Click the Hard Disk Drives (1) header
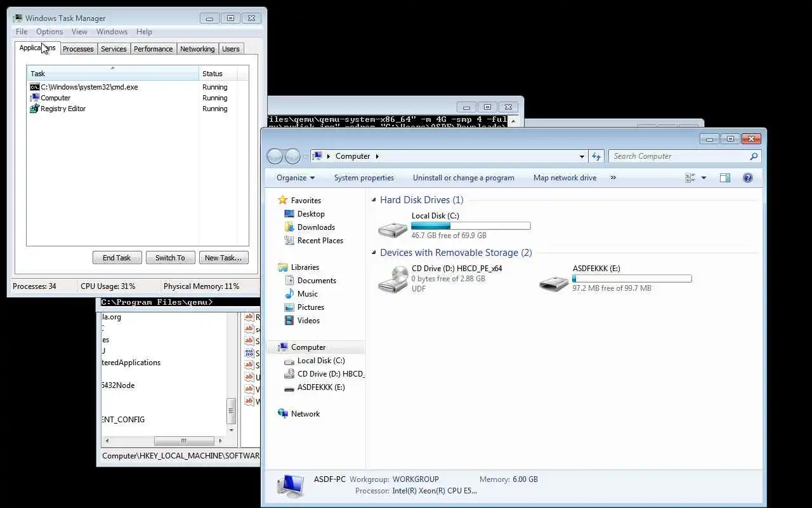Image resolution: width=812 pixels, height=508 pixels. pyautogui.click(x=422, y=200)
